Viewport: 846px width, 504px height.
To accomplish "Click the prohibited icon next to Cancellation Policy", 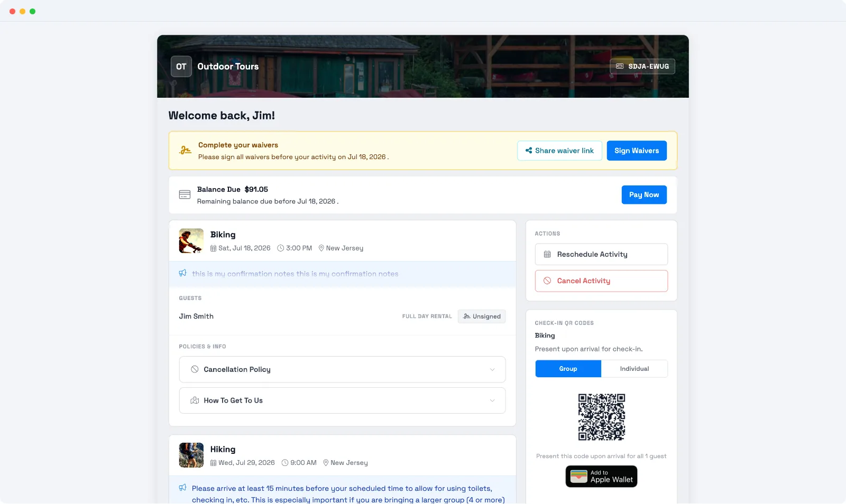I will click(x=195, y=370).
